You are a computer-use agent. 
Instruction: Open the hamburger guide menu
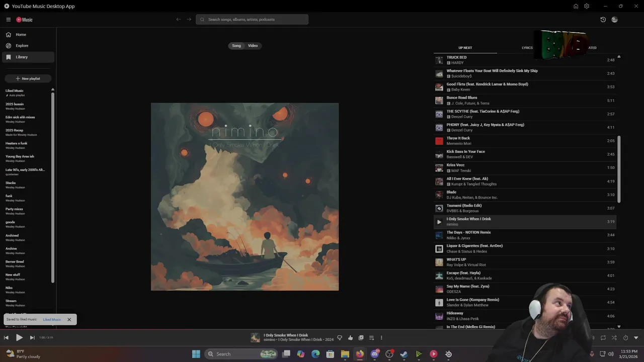[x=9, y=20]
